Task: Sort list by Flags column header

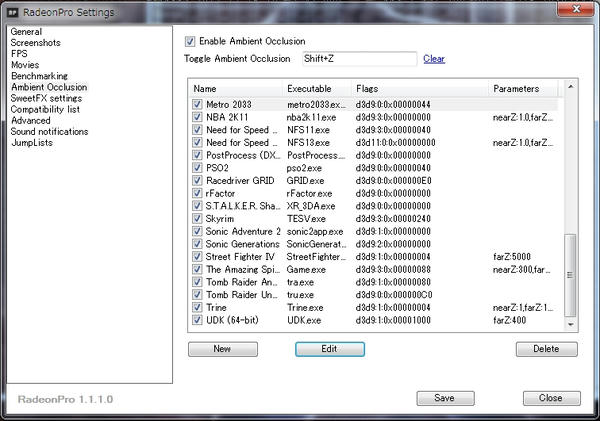Action: click(420, 88)
